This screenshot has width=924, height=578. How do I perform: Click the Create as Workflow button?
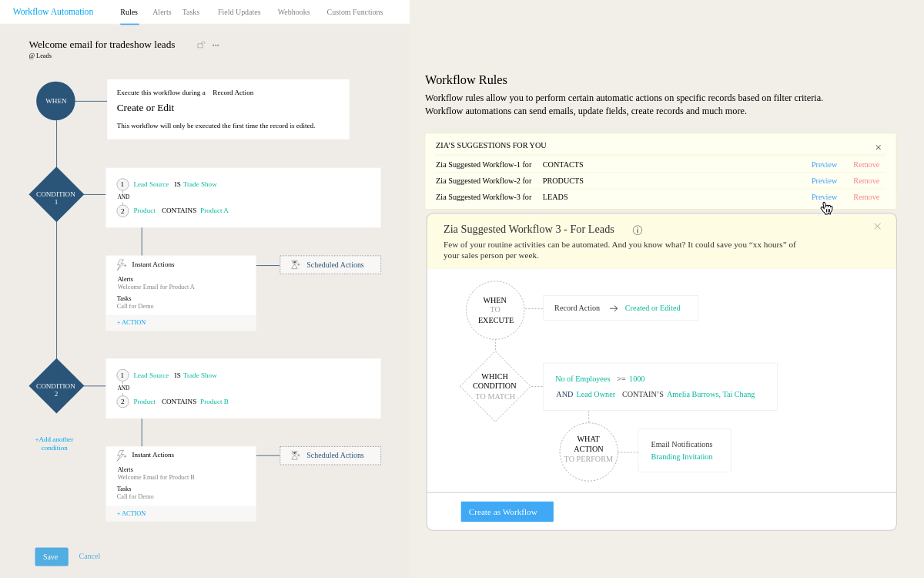[507, 512]
